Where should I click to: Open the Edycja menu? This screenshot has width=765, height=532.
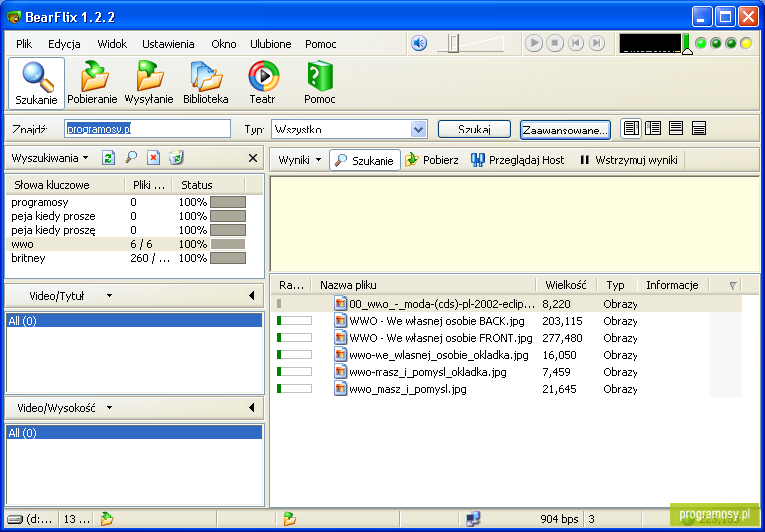tap(64, 44)
